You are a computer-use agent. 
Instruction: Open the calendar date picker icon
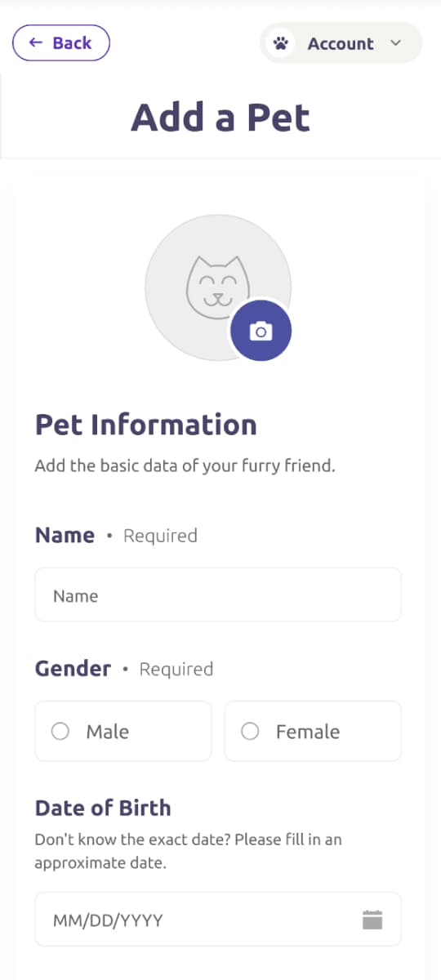372,920
